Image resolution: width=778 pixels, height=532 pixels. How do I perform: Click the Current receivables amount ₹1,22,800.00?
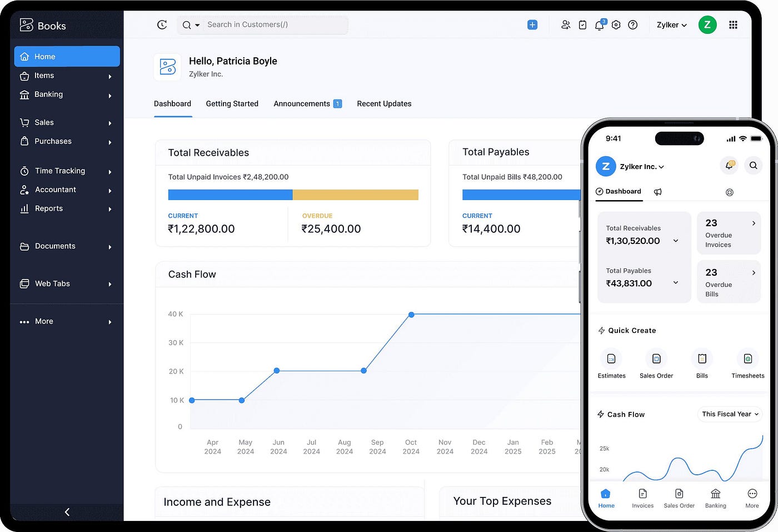point(201,229)
